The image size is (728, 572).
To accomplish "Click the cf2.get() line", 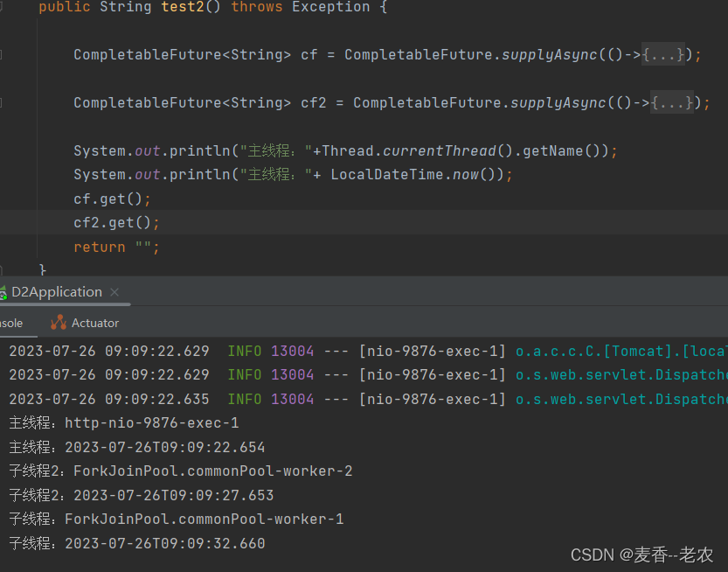I will click(x=116, y=223).
